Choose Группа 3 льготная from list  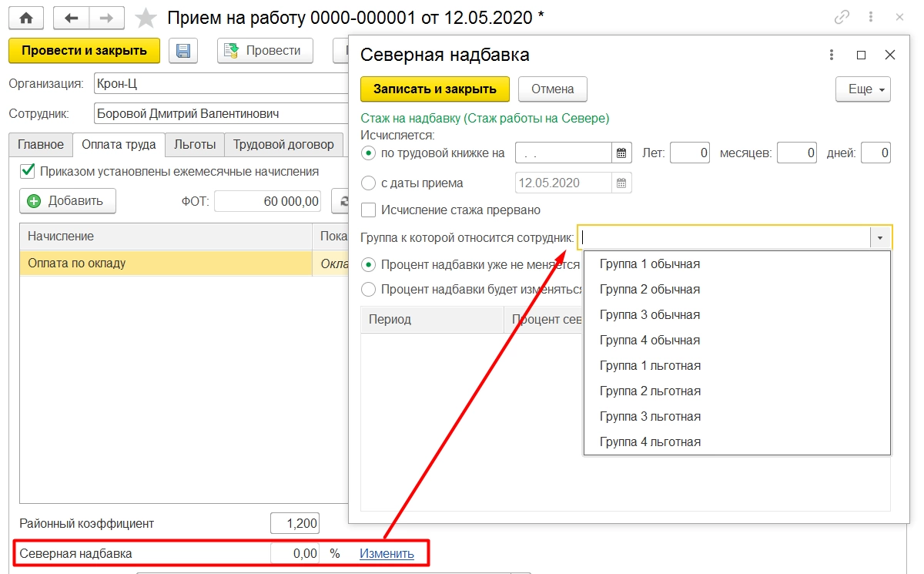tap(737, 417)
